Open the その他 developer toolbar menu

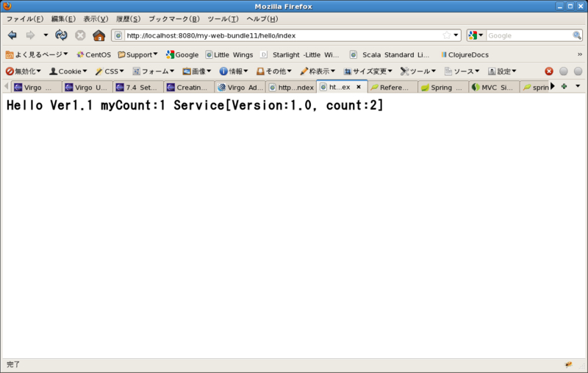pyautogui.click(x=273, y=71)
